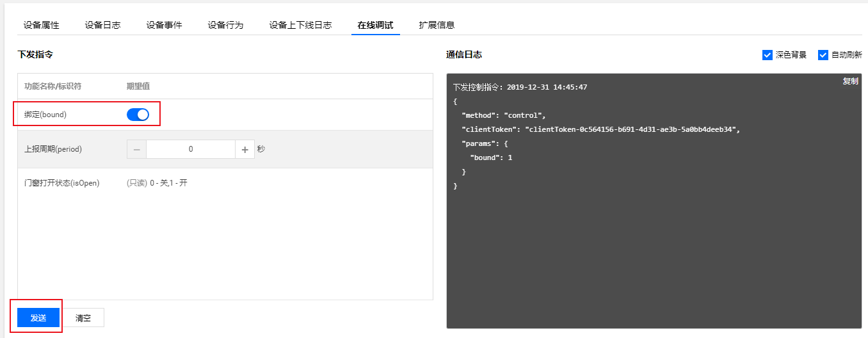Image resolution: width=868 pixels, height=338 pixels.
Task: Open the 设备日志 tab
Action: pyautogui.click(x=102, y=25)
